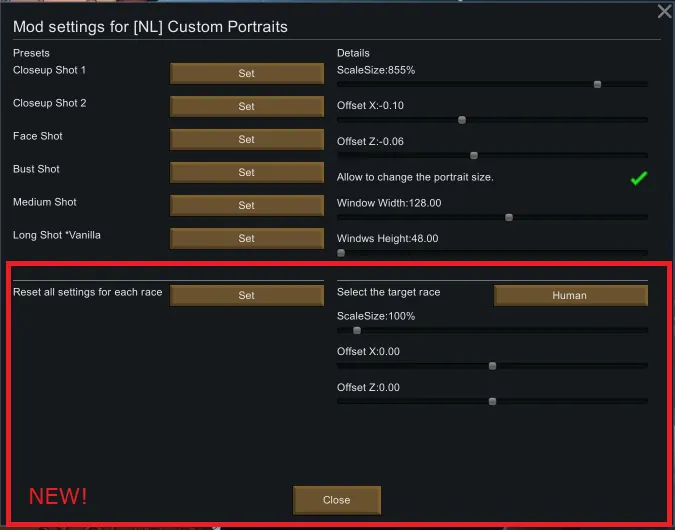Click the Window Width slider handle

click(509, 217)
